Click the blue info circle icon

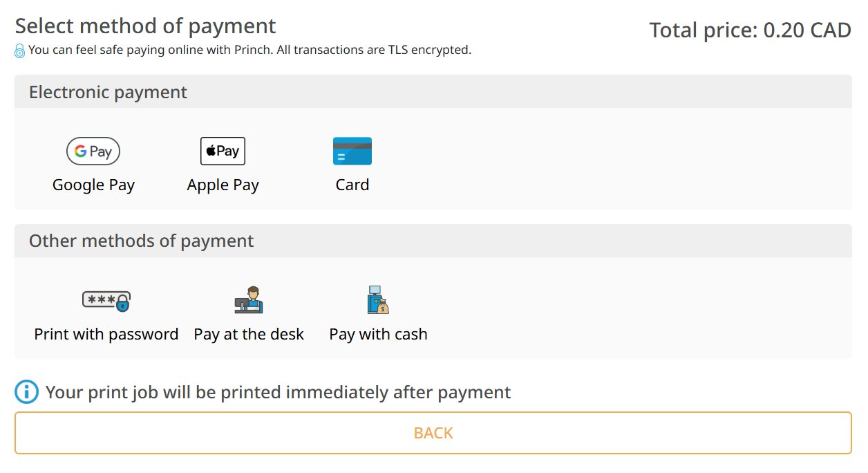[x=26, y=392]
